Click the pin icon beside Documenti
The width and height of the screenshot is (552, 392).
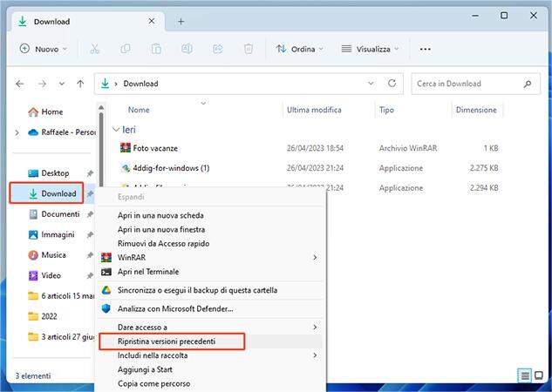pos(90,214)
